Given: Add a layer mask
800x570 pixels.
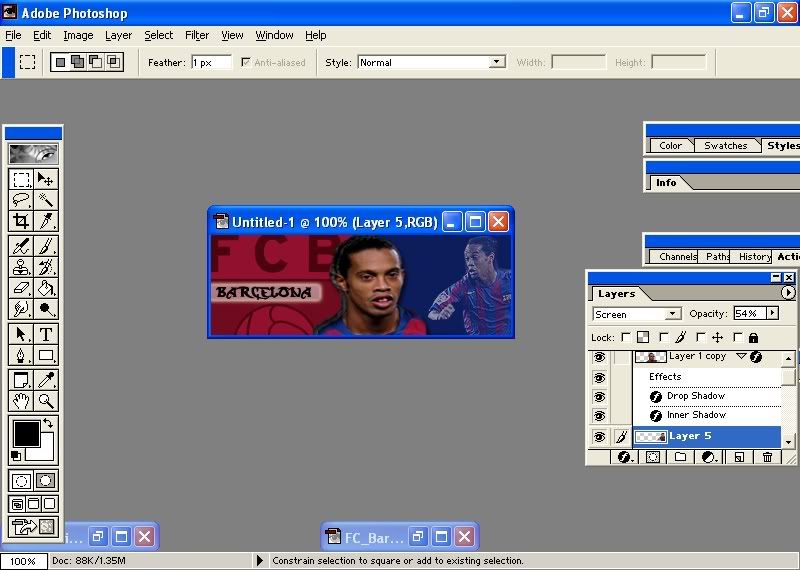Looking at the screenshot, I should (x=653, y=457).
